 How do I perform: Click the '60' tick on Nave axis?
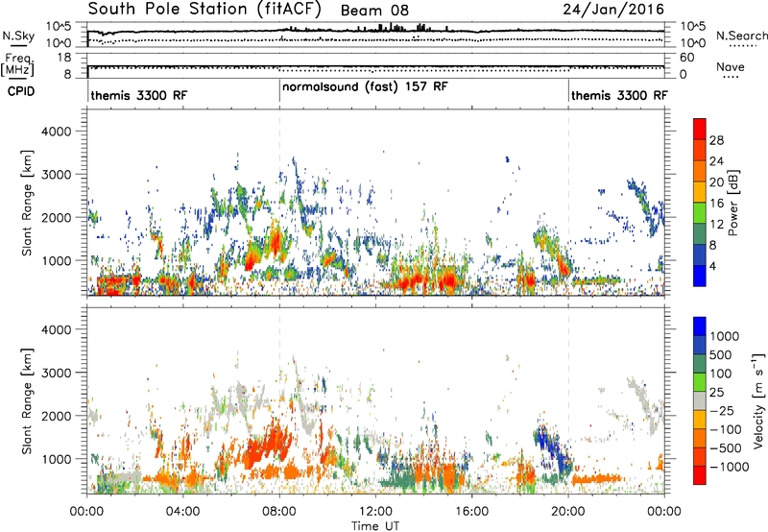(686, 58)
